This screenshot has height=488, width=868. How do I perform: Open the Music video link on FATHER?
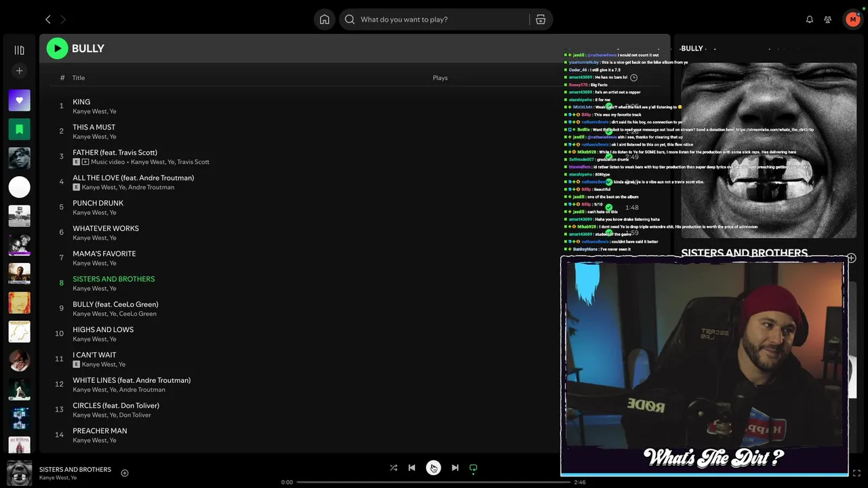[x=108, y=162]
